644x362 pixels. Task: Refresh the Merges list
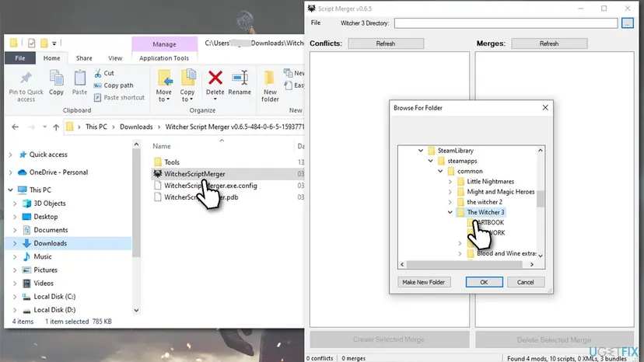coord(549,44)
